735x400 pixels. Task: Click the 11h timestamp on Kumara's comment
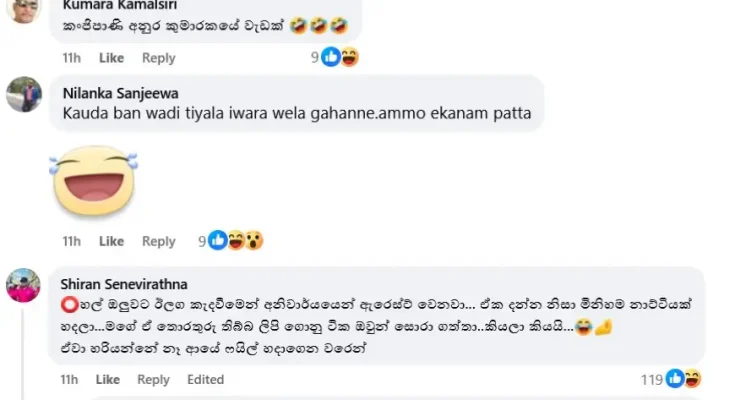[71, 58]
